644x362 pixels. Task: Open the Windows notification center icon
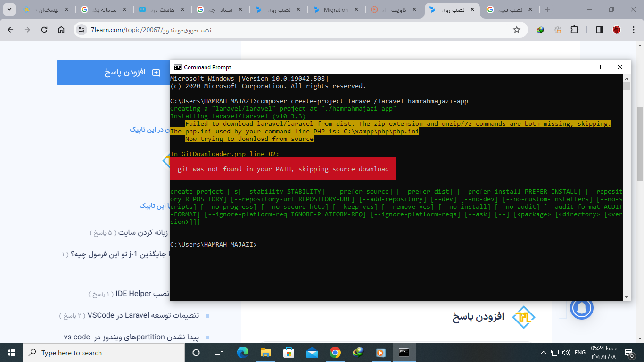pyautogui.click(x=629, y=353)
